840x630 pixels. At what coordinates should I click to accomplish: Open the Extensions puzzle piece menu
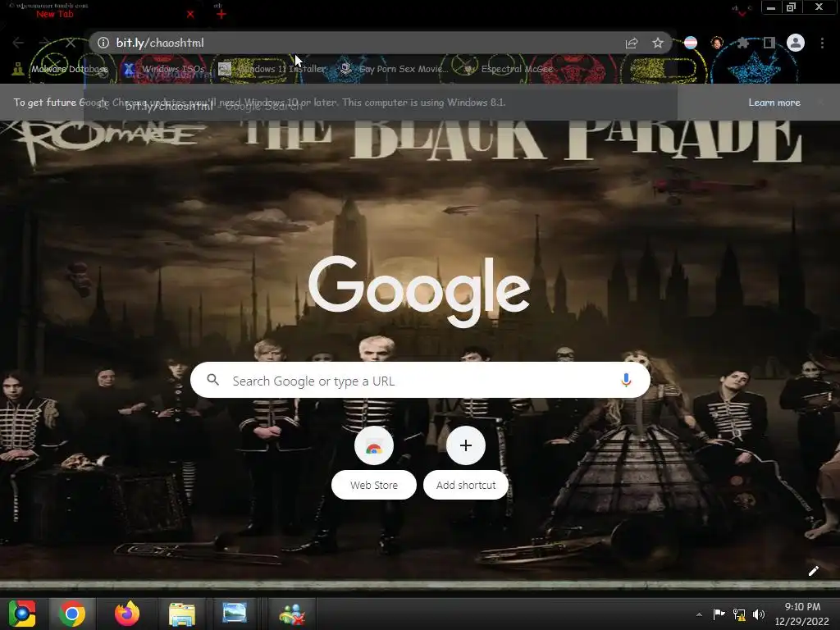point(742,43)
